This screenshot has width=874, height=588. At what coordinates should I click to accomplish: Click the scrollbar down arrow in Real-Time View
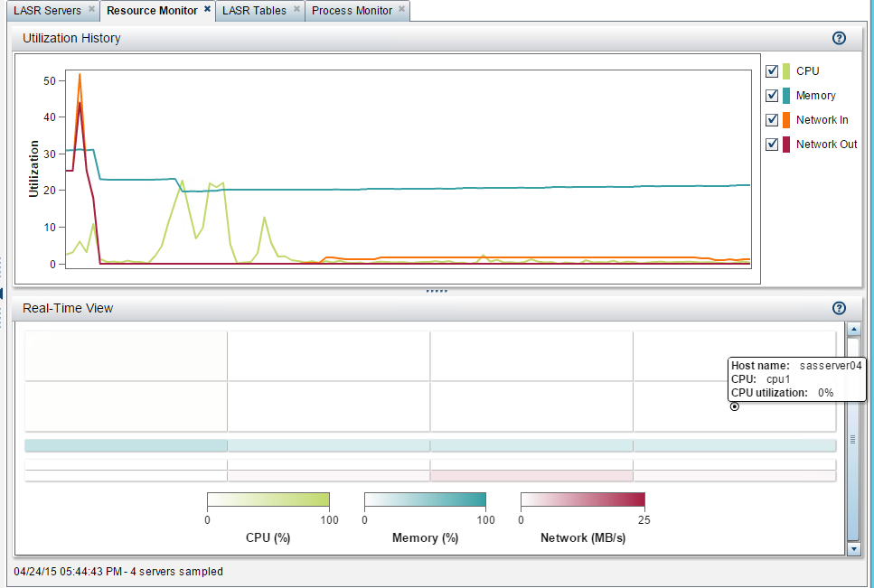(x=853, y=548)
